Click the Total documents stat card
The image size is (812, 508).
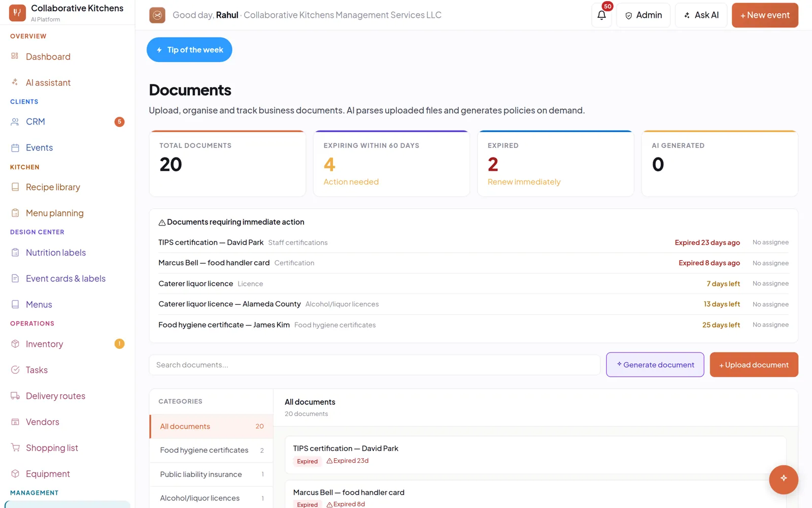click(227, 164)
